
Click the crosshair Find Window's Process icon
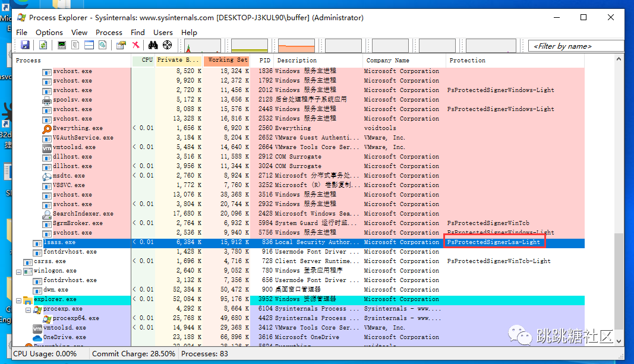click(x=167, y=45)
